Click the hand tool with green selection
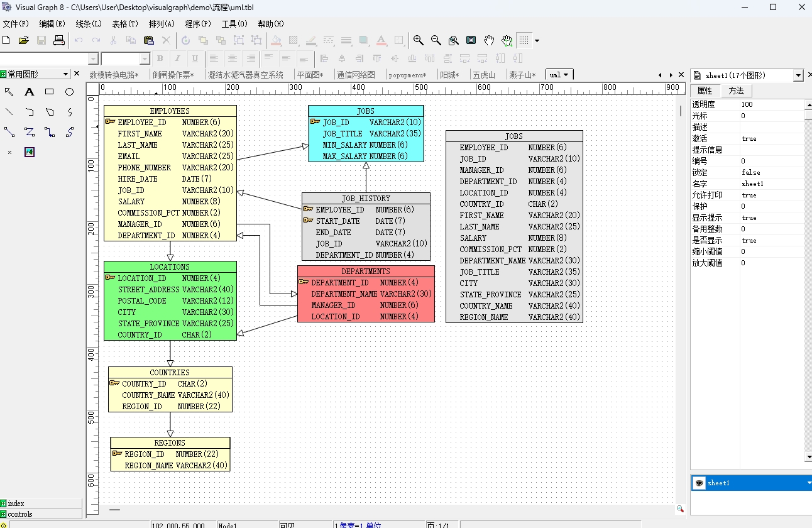 pos(507,40)
